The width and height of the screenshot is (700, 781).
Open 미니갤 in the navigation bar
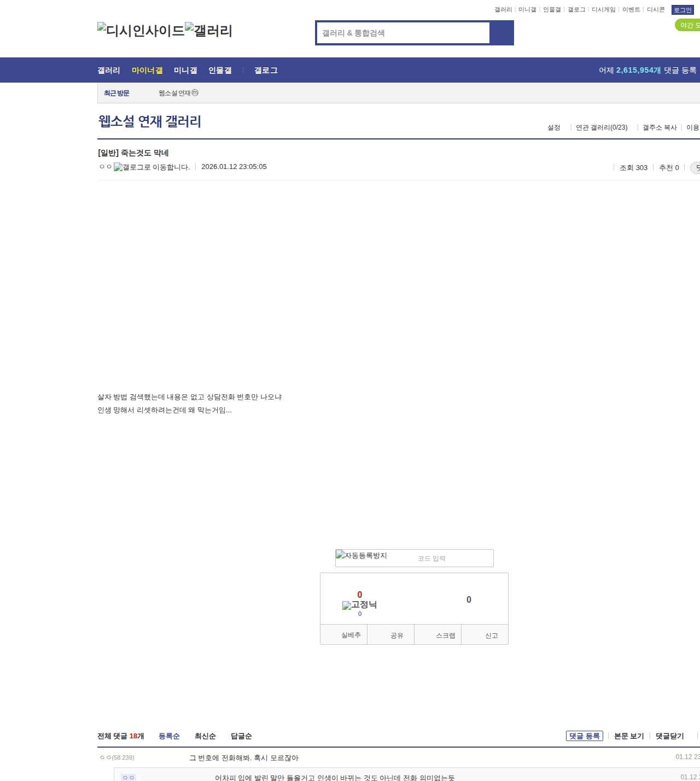click(x=185, y=71)
